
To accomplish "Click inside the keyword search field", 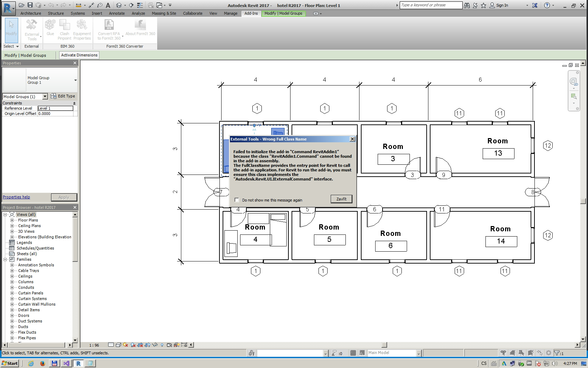I will point(430,5).
